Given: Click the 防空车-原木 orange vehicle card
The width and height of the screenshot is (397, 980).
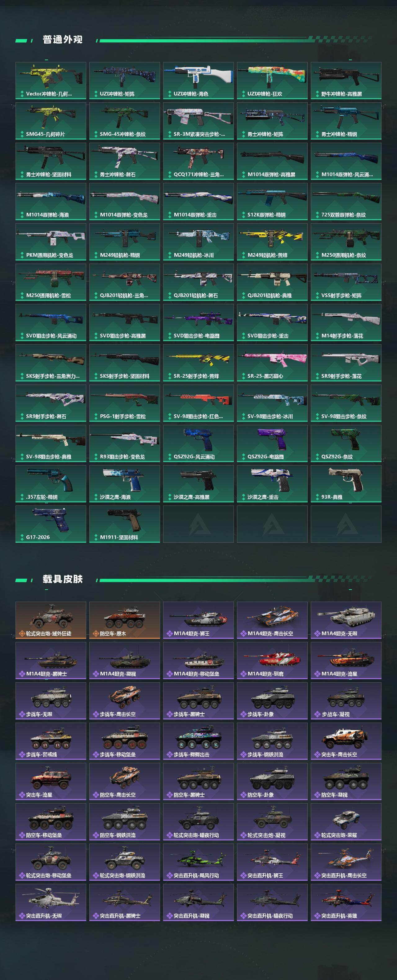Looking at the screenshot, I should pyautogui.click(x=124, y=621).
